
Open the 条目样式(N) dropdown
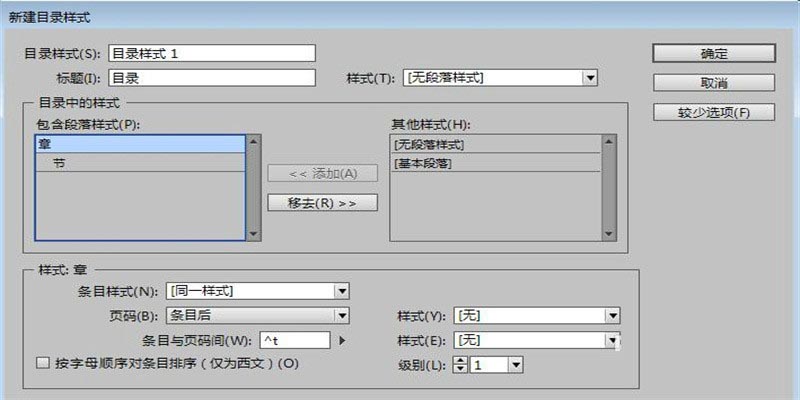pyautogui.click(x=258, y=291)
